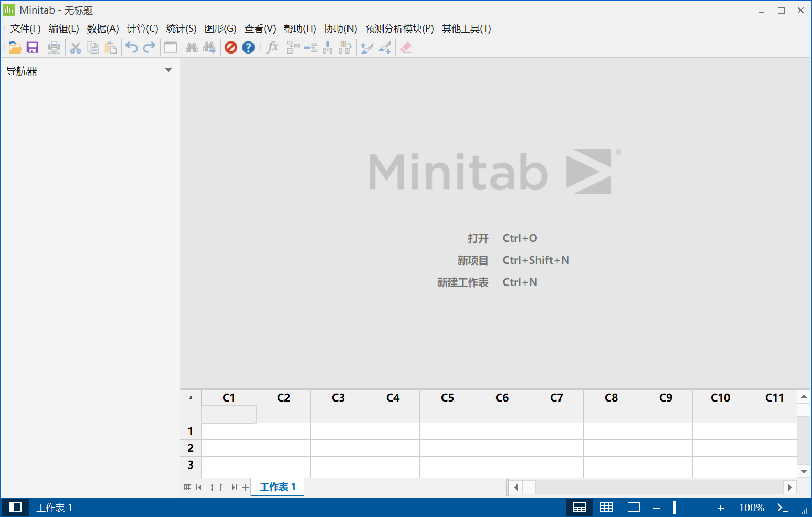The image size is (812, 517).
Task: Select the C10 column header
Action: [720, 398]
